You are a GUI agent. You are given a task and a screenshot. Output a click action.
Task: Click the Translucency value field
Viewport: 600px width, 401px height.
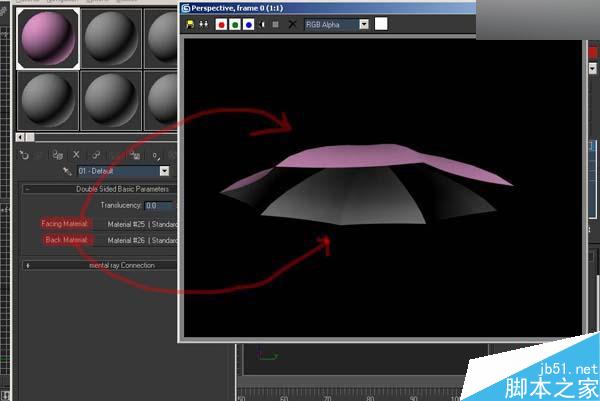coord(158,205)
